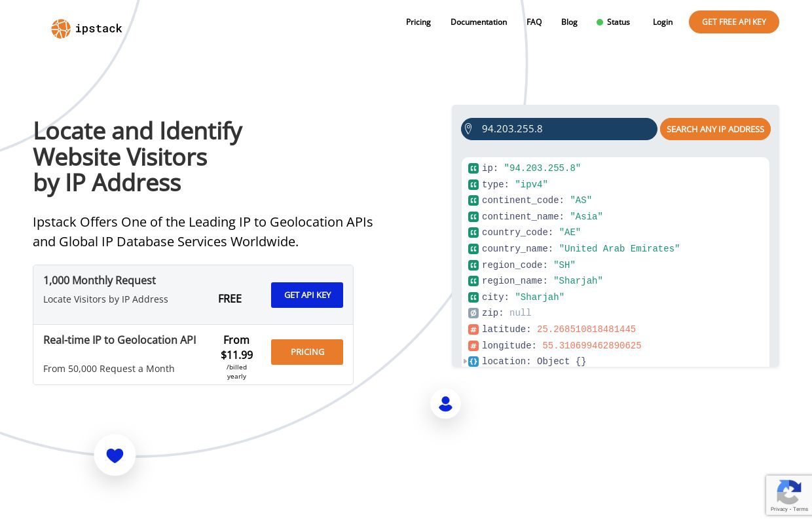Click the "SH" region_code value
This screenshot has height=524, width=812.
(x=564, y=265)
